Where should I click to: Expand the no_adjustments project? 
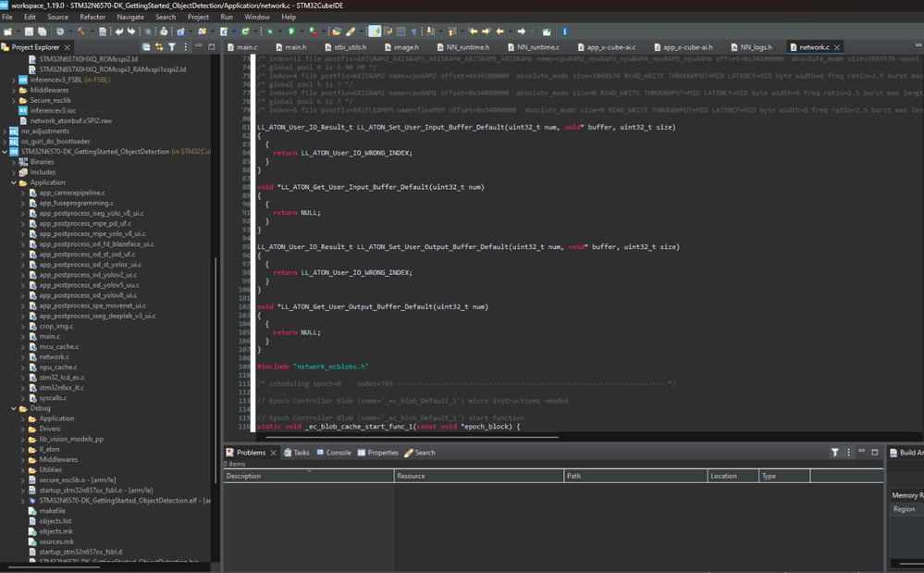click(5, 131)
